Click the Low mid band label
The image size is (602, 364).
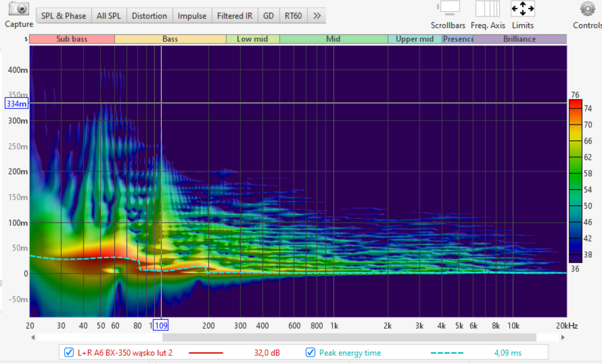point(253,39)
